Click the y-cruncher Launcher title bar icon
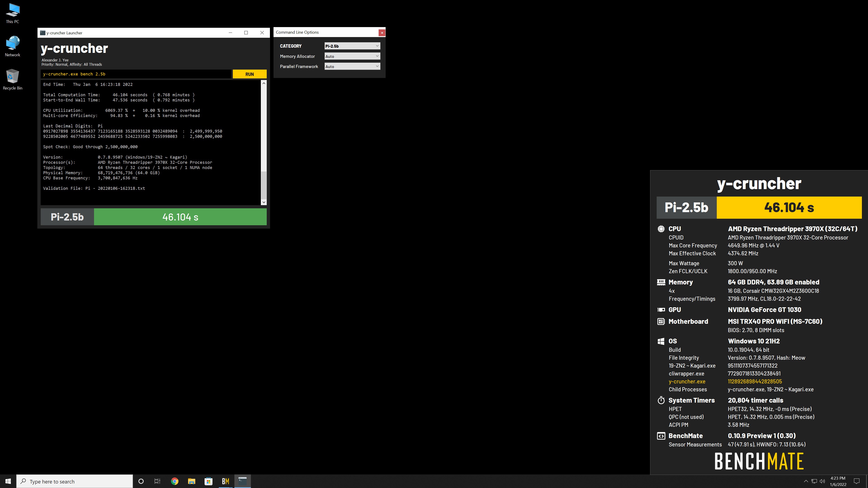The image size is (868, 488). (42, 33)
